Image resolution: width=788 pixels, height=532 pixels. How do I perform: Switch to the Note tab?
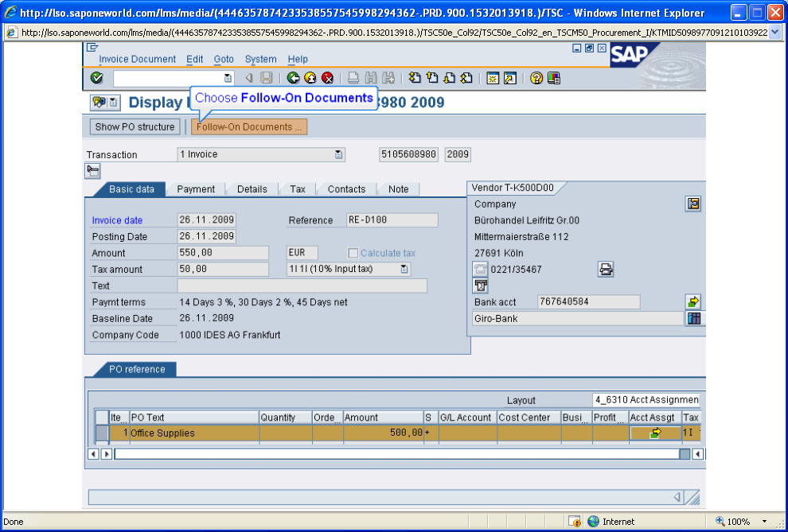398,188
